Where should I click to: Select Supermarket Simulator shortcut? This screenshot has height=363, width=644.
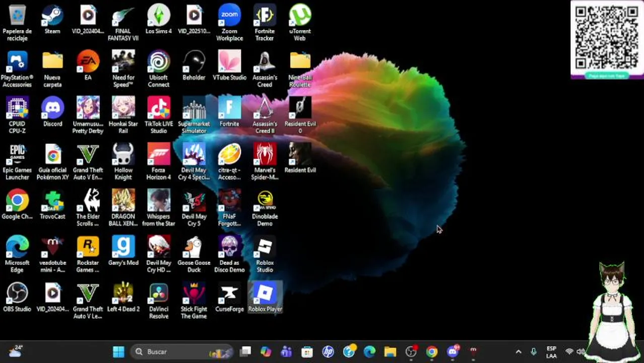[194, 116]
